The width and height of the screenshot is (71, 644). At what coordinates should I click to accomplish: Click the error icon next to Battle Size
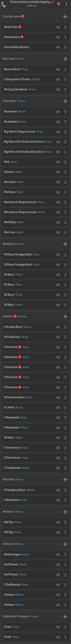click(x=20, y=27)
